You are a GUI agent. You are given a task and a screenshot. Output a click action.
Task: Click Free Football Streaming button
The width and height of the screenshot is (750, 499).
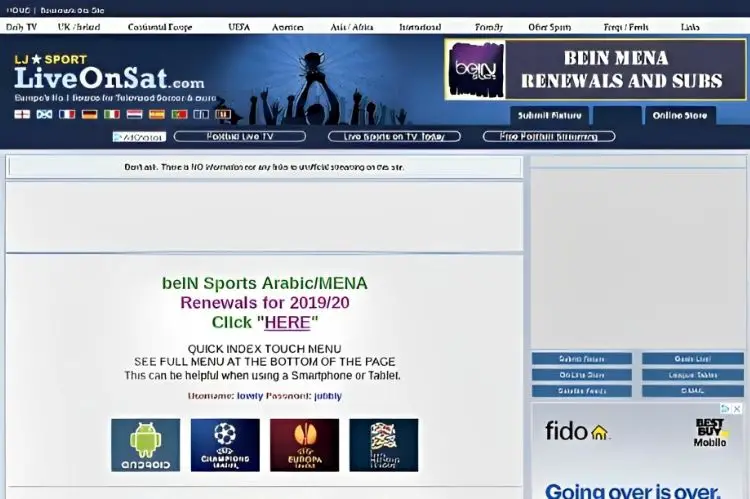tap(549, 136)
